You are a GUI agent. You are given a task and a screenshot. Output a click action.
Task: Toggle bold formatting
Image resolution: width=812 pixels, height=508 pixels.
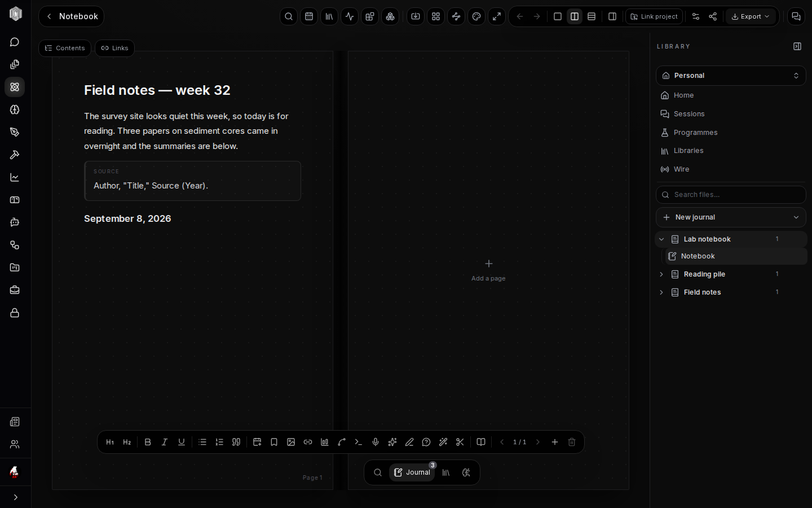pos(148,442)
